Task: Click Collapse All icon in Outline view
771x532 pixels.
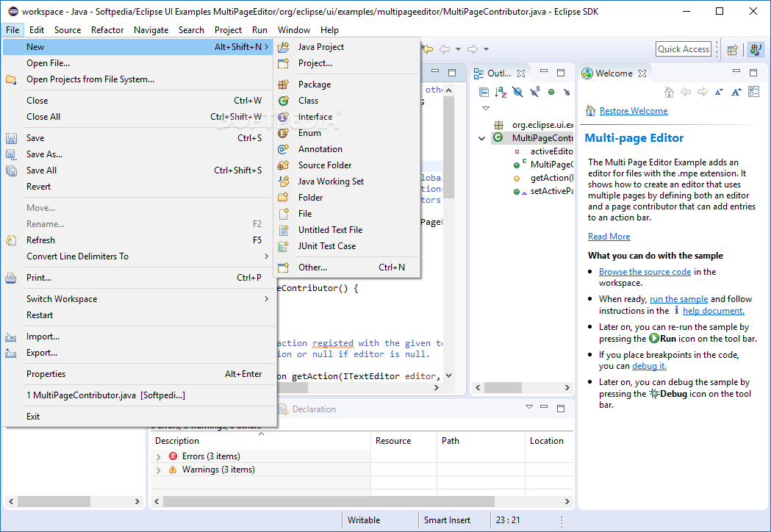Action: coord(484,92)
